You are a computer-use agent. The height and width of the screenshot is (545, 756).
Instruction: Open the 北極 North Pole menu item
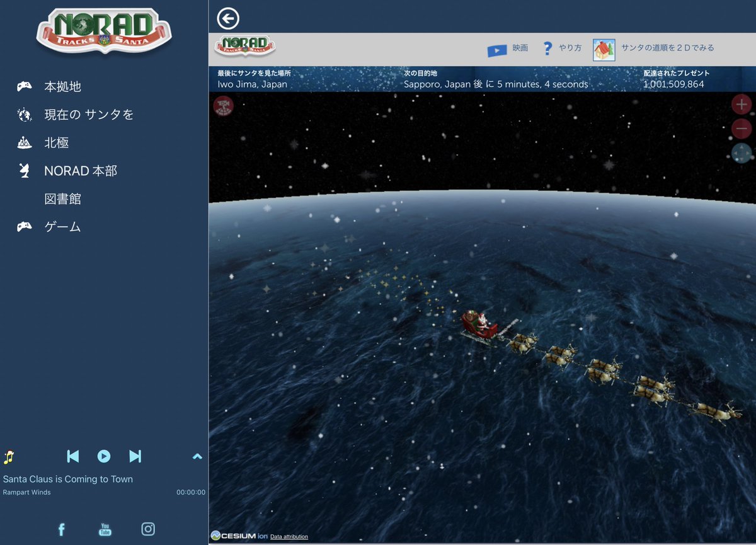pyautogui.click(x=56, y=143)
